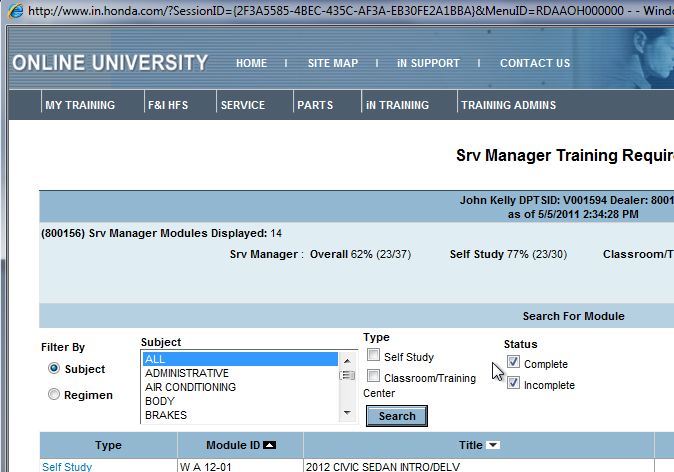Uncheck the Incomplete status checkbox
This screenshot has height=472, width=674.
click(513, 384)
